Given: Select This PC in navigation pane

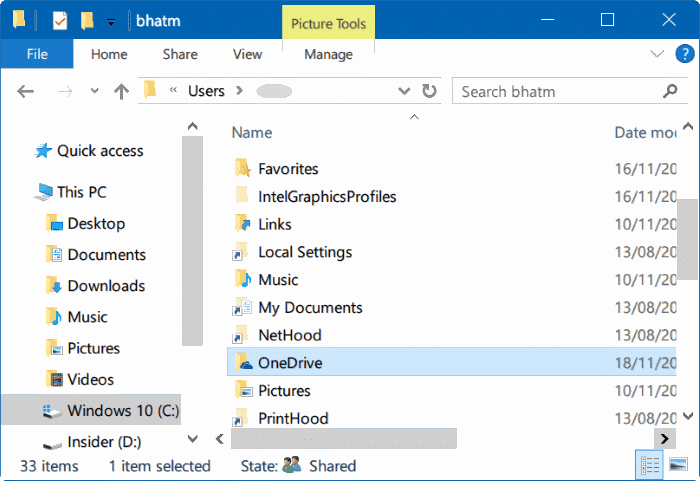Looking at the screenshot, I should click(82, 192).
